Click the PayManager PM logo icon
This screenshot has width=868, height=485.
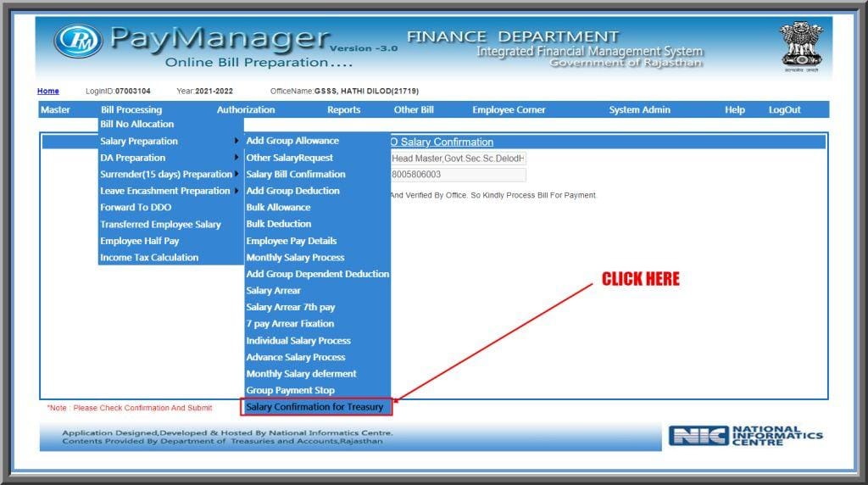(x=78, y=41)
